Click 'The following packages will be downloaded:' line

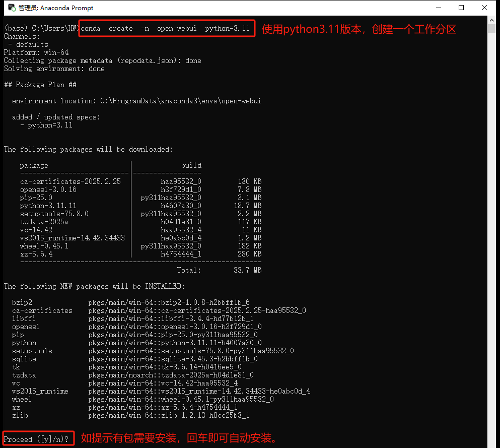pyautogui.click(x=88, y=149)
